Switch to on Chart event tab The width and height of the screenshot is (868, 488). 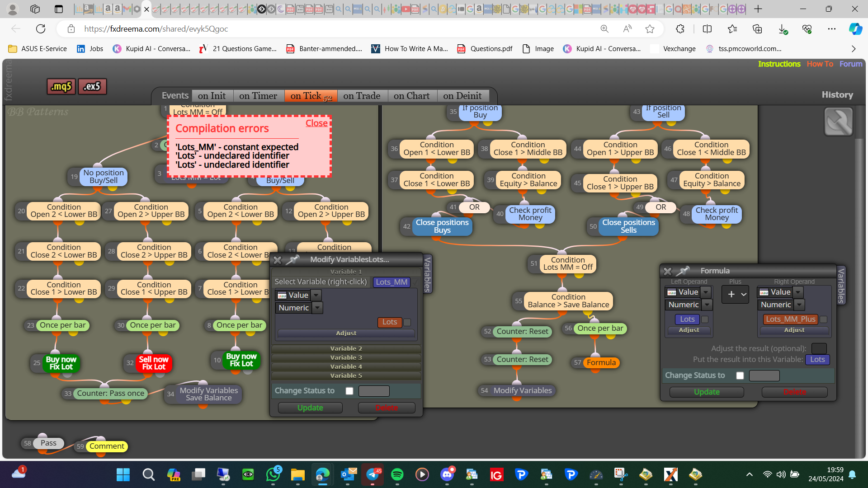point(411,96)
